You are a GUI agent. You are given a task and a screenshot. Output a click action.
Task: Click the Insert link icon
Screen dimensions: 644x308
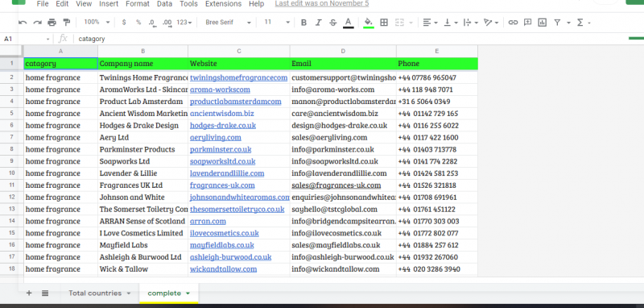click(513, 23)
